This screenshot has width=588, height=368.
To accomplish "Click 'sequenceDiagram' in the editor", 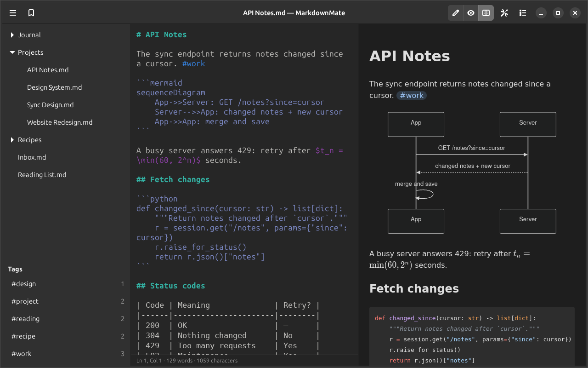I will click(171, 93).
